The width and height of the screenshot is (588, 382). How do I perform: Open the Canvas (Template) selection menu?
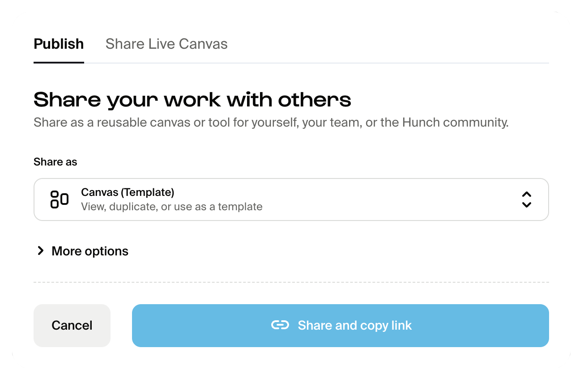point(291,199)
